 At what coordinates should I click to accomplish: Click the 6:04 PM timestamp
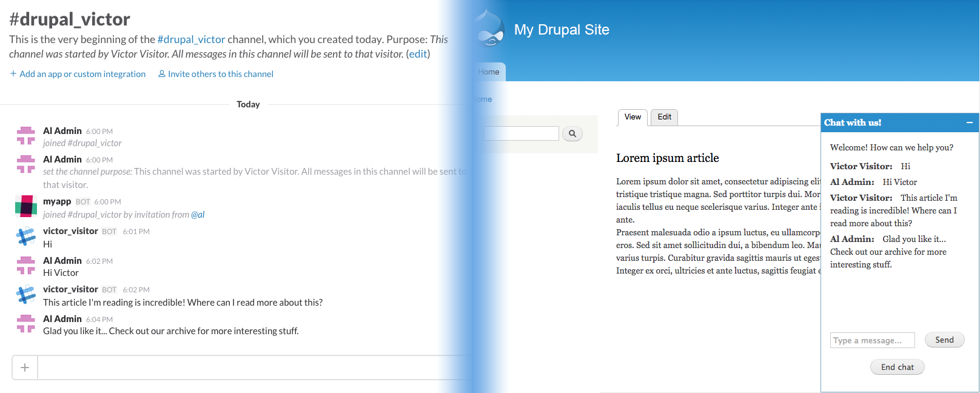tap(99, 320)
